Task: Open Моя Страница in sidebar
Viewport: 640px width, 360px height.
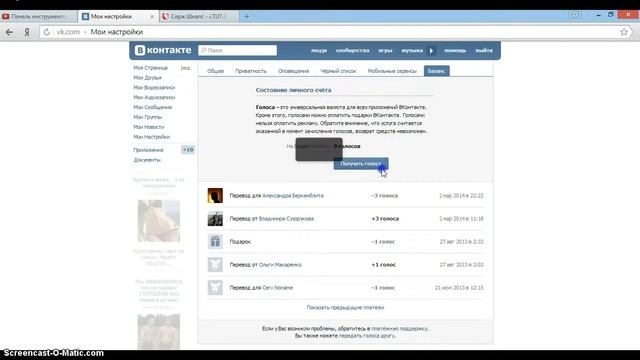Action: (x=151, y=68)
